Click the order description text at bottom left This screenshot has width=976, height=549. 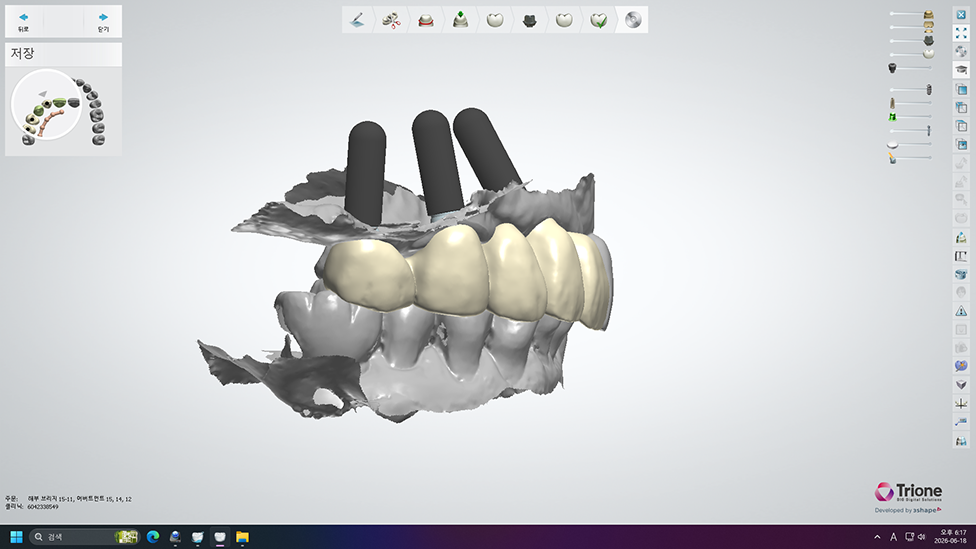point(80,499)
